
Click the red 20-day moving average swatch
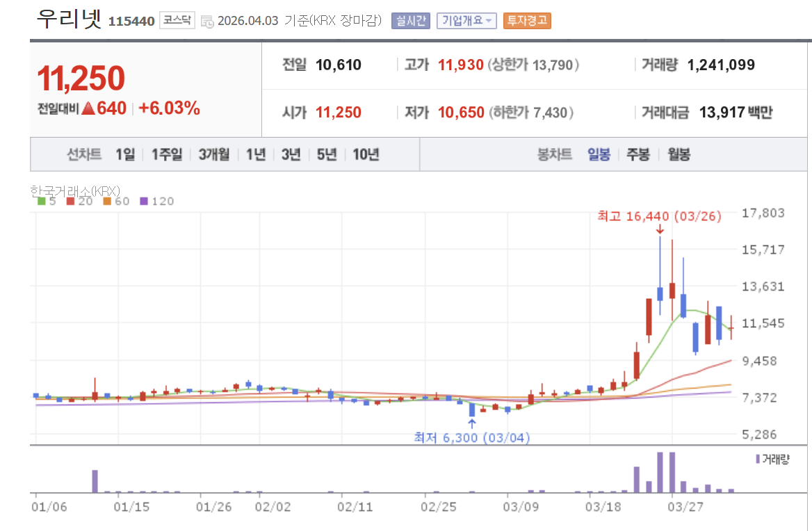click(70, 202)
